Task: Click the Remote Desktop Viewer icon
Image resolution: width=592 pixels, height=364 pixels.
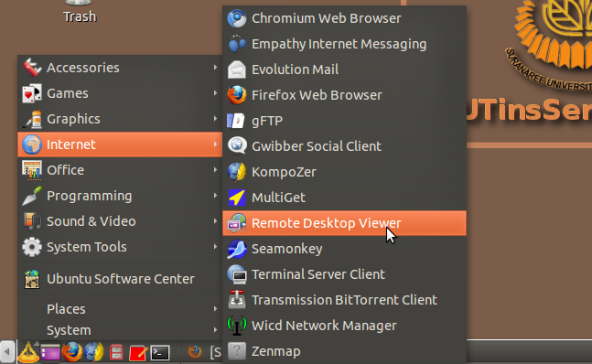Action: click(237, 223)
